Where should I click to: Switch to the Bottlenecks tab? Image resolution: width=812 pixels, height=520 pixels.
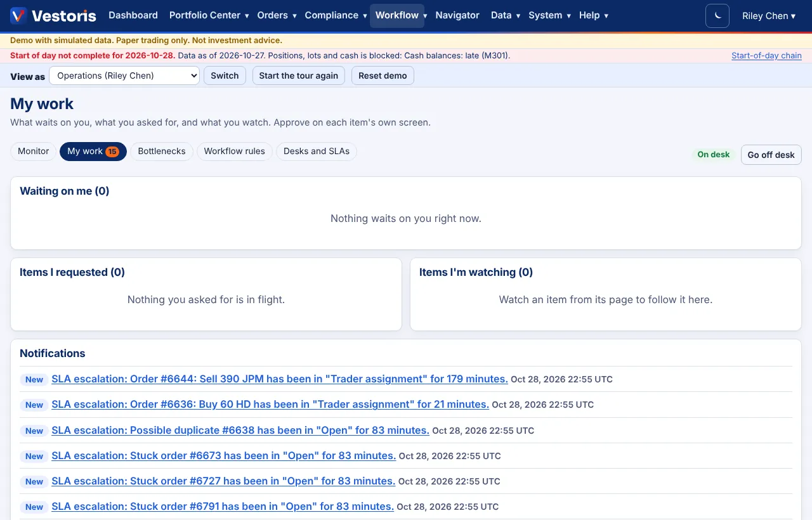[162, 151]
